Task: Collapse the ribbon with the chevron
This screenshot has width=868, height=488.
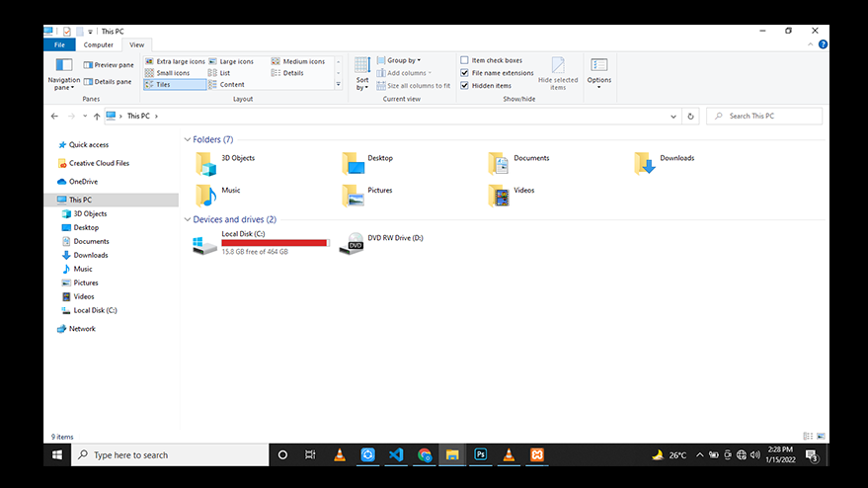Action: point(811,44)
